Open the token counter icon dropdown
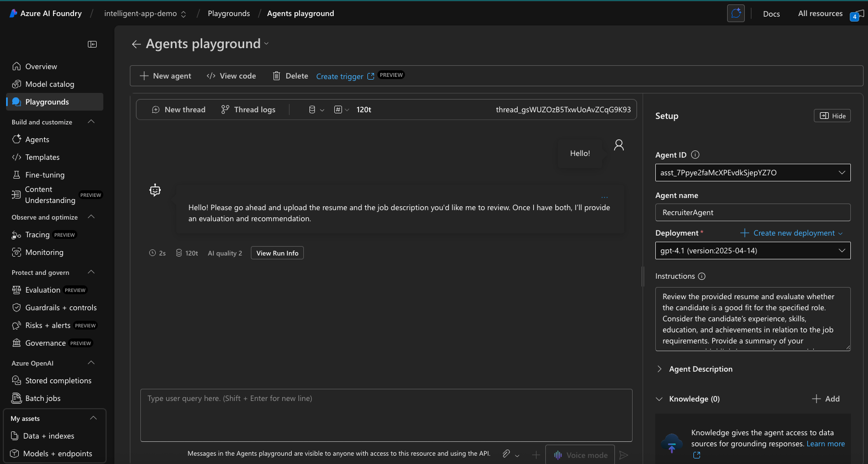The height and width of the screenshot is (464, 868). click(341, 110)
